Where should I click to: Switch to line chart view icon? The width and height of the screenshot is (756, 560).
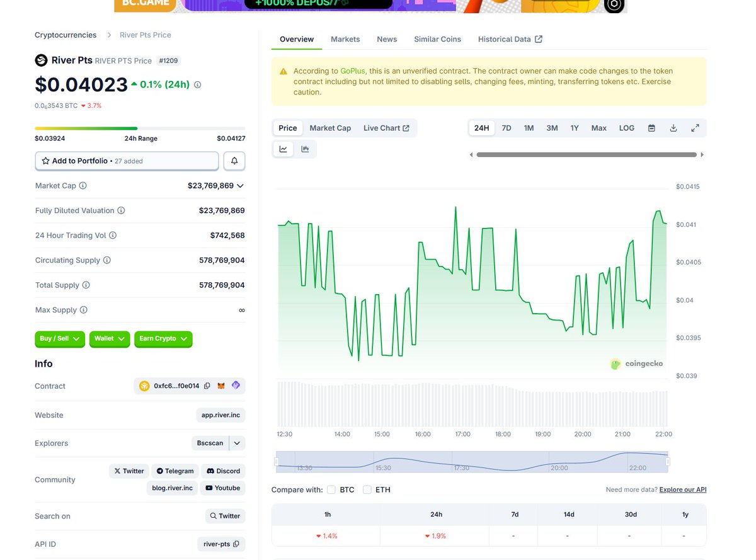click(x=283, y=149)
